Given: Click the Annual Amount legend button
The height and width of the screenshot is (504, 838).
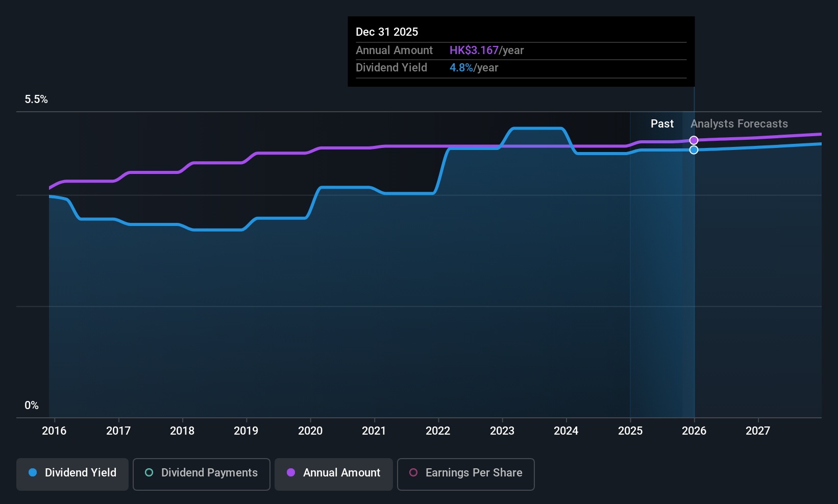Looking at the screenshot, I should pyautogui.click(x=333, y=473).
